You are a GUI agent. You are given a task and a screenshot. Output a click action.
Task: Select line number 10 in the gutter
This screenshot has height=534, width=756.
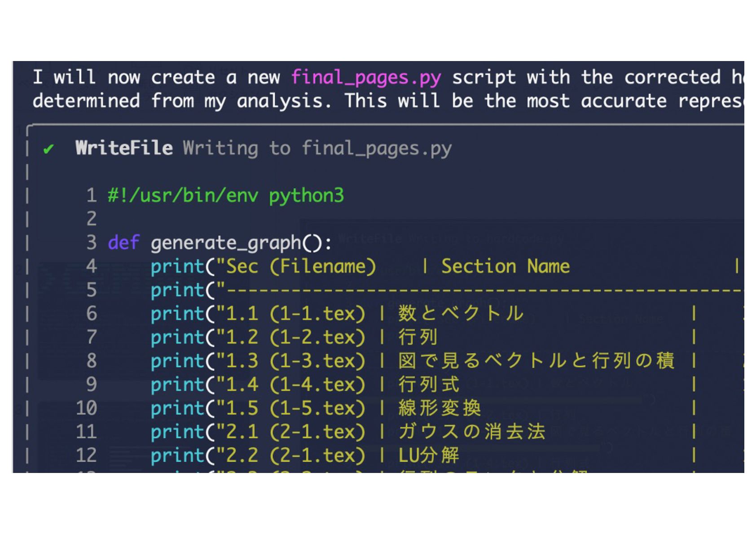pyautogui.click(x=86, y=408)
